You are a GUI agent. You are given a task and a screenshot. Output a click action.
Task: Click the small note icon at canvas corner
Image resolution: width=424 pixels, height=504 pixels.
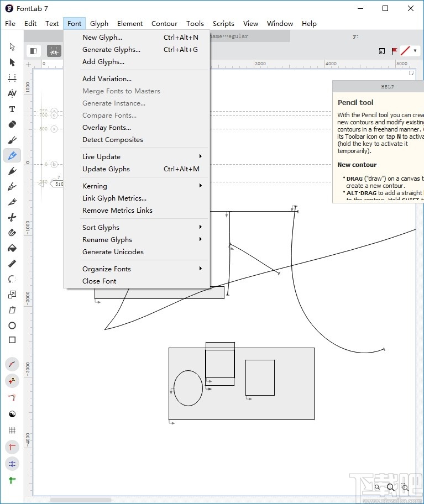[411, 73]
